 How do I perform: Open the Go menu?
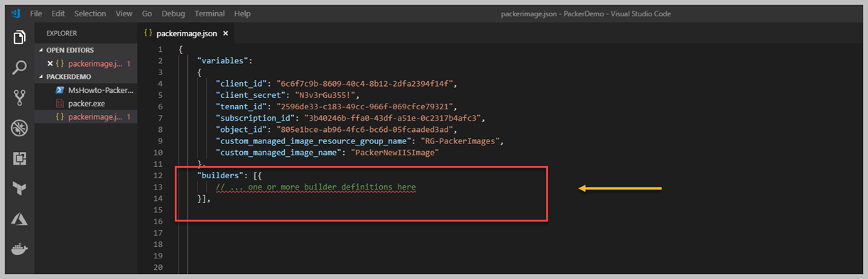[147, 13]
